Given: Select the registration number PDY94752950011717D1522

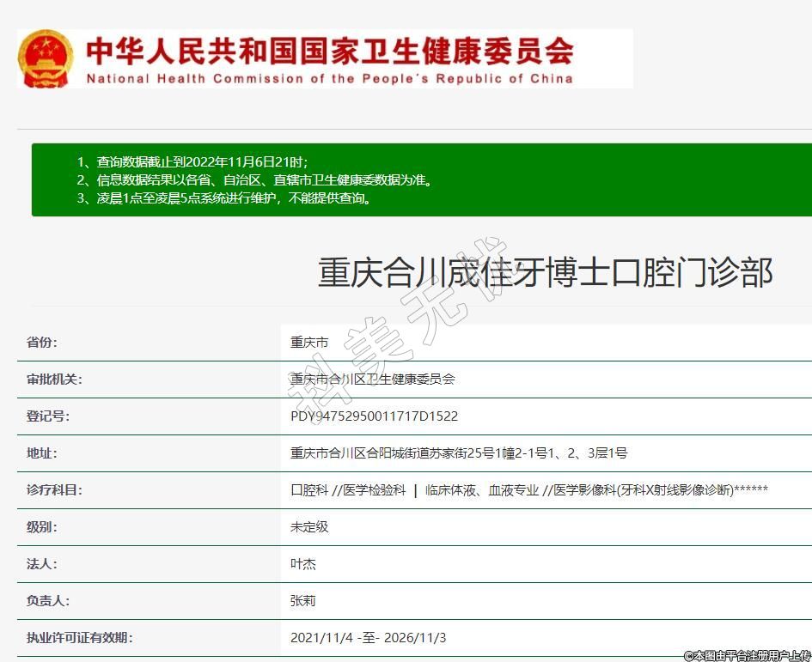Looking at the screenshot, I should (x=374, y=416).
